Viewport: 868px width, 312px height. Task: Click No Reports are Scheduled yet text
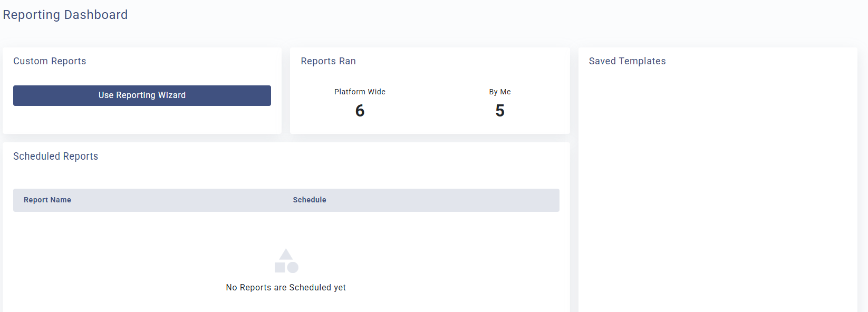pos(285,287)
